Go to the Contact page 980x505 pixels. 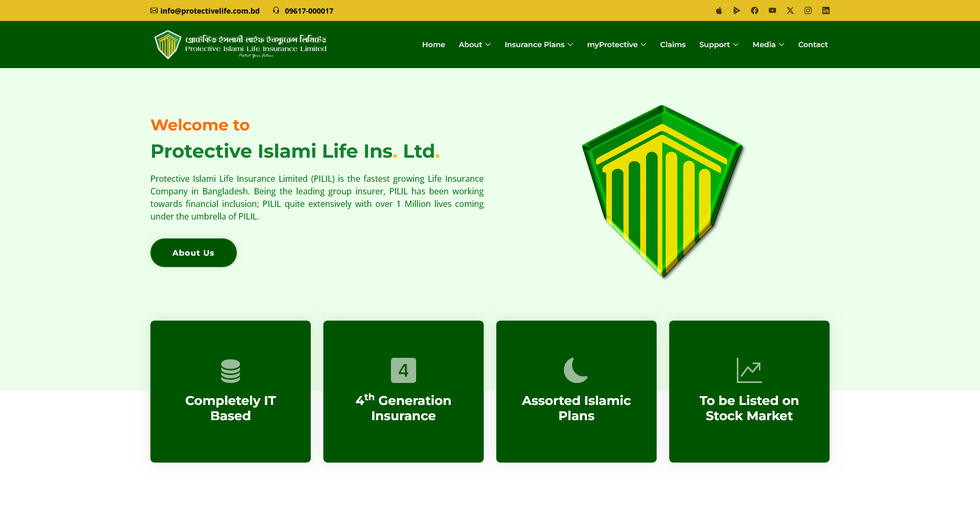813,45
